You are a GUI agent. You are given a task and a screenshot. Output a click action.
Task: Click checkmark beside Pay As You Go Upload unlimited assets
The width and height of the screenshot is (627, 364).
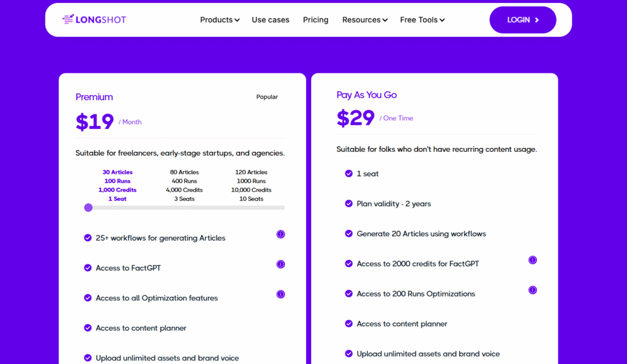(348, 353)
